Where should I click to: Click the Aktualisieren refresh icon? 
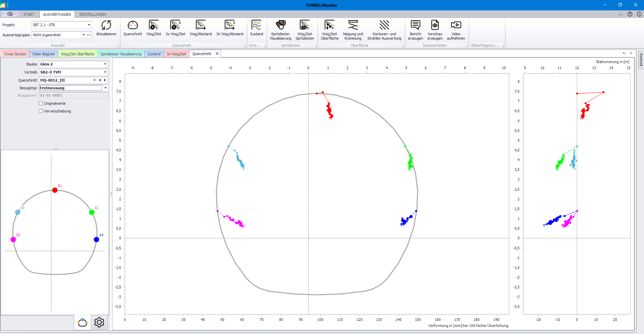[106, 26]
